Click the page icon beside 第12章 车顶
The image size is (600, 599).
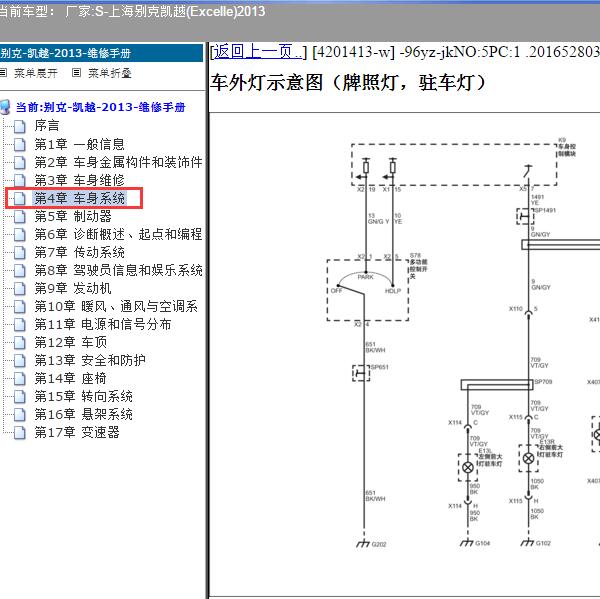point(20,343)
